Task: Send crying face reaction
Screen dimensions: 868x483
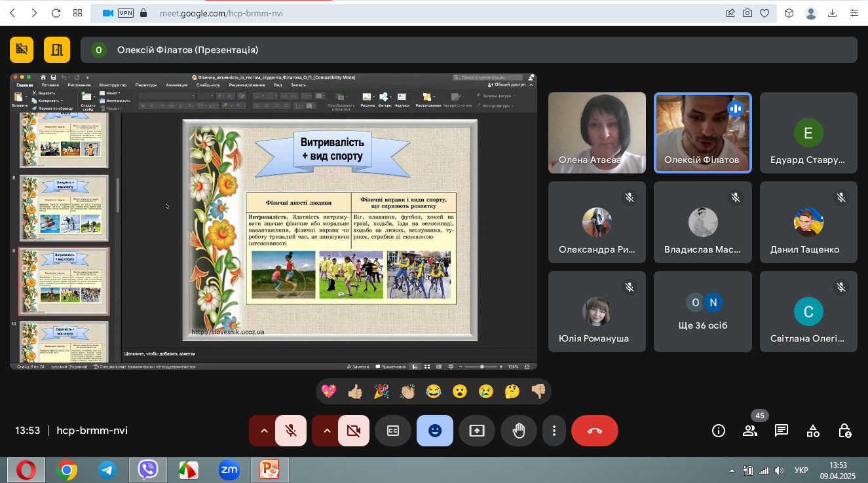Action: click(x=485, y=391)
